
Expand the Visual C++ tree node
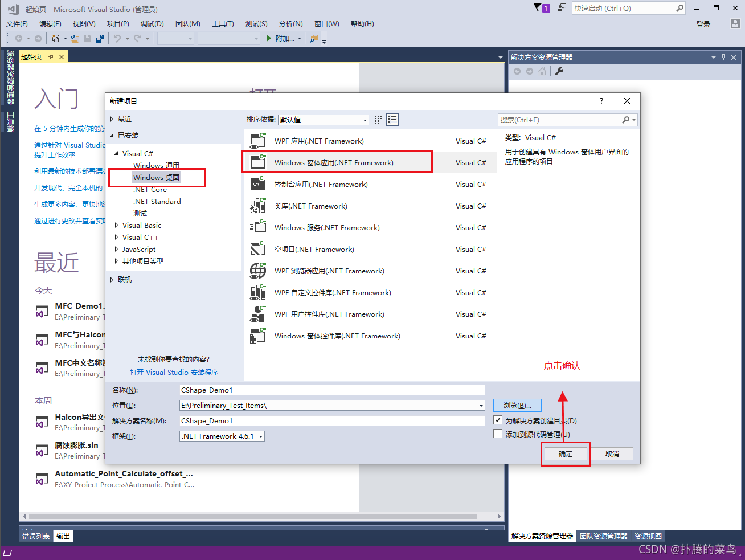[x=116, y=238]
